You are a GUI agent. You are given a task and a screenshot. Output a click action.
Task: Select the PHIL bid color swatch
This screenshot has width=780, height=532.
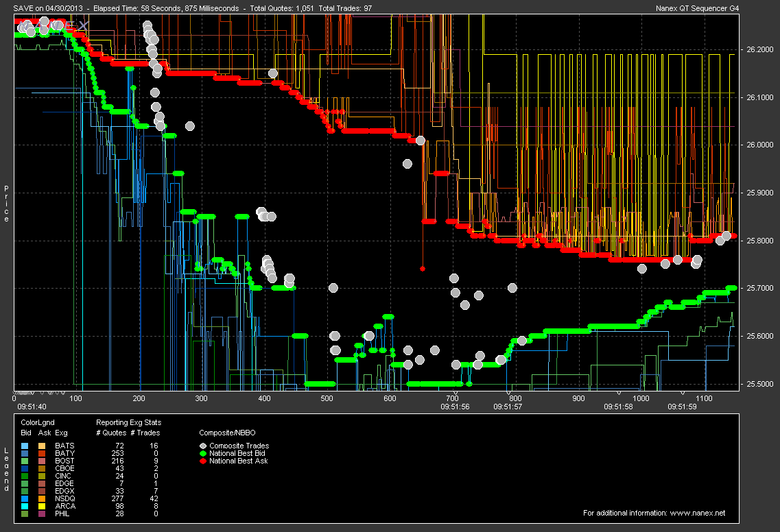point(25,513)
